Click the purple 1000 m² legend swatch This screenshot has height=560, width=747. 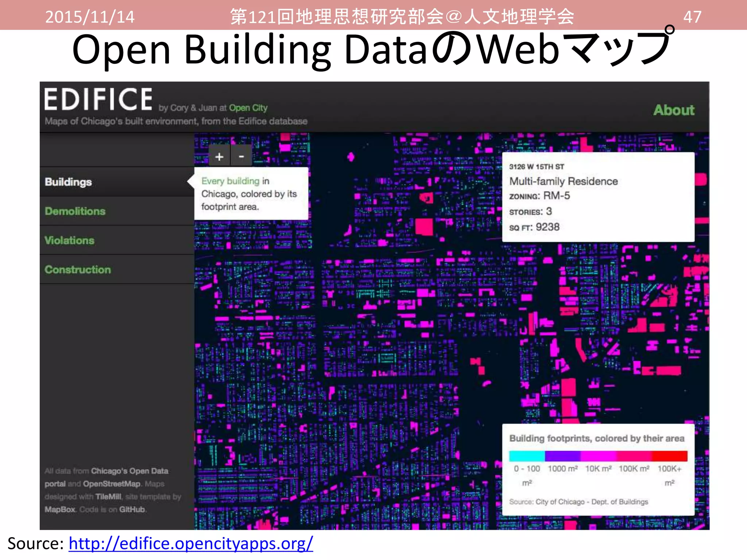tap(563, 456)
